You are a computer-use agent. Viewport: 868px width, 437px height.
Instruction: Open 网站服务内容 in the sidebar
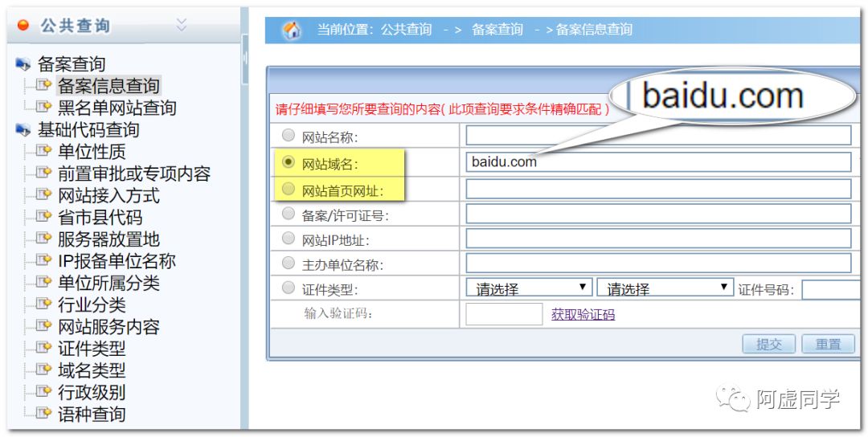pyautogui.click(x=109, y=326)
